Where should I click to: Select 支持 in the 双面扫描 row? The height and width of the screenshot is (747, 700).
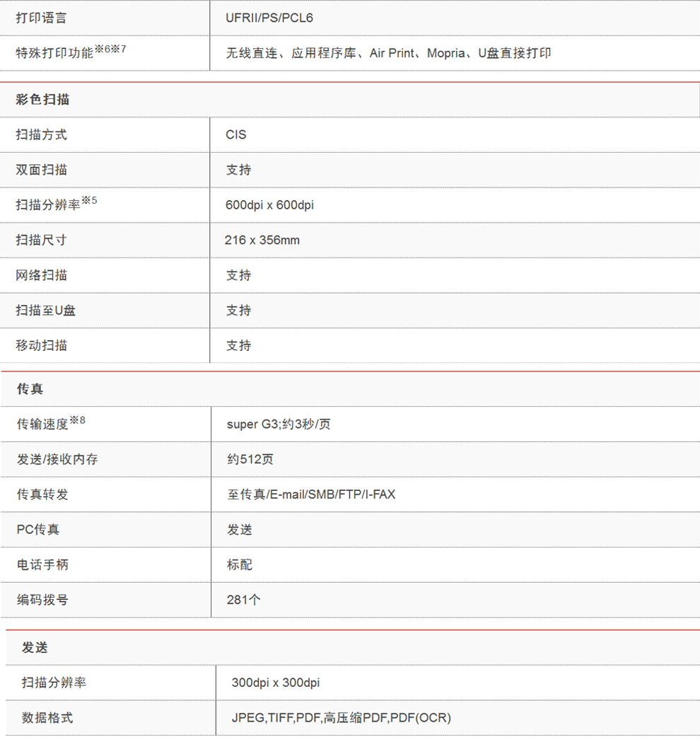coord(238,170)
